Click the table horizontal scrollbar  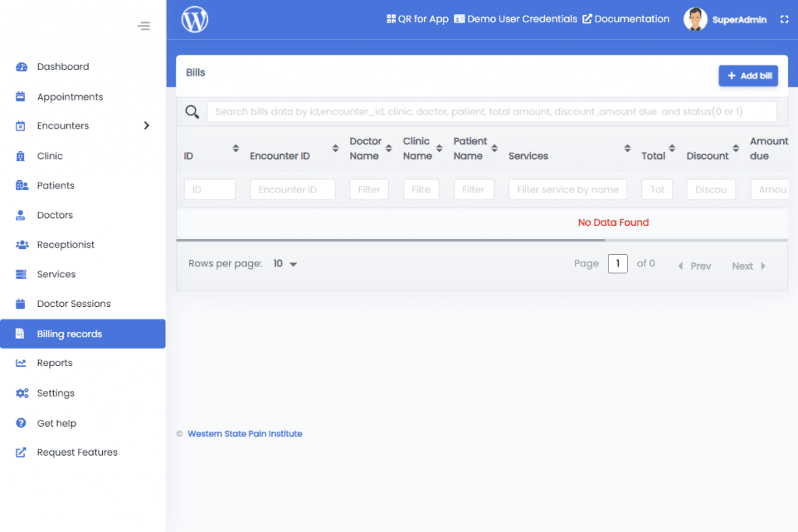[390, 240]
